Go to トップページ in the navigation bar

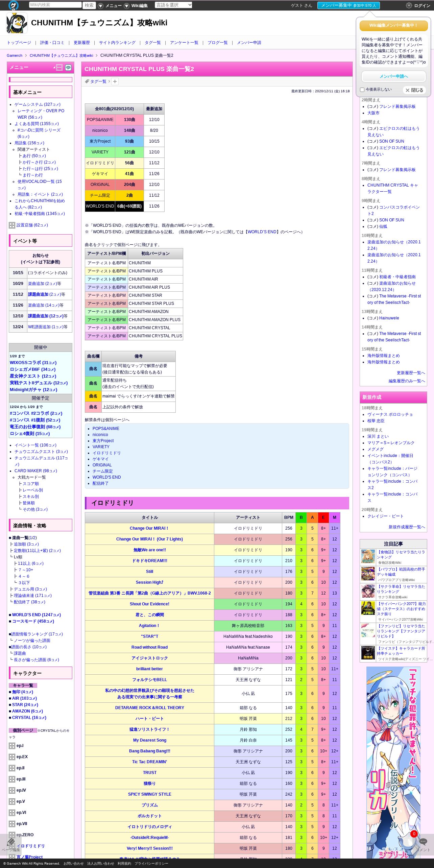pyautogui.click(x=19, y=43)
